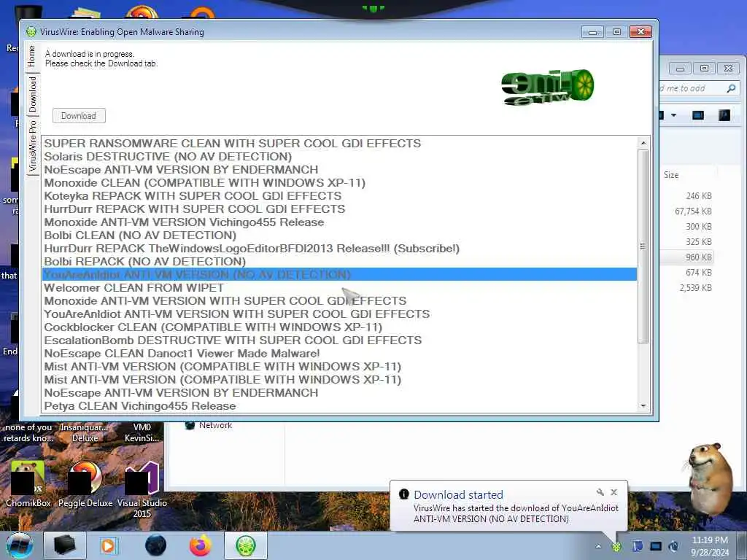Viewport: 747px width, 560px height.
Task: Open ChomikBox desktop shortcut
Action: (x=28, y=483)
